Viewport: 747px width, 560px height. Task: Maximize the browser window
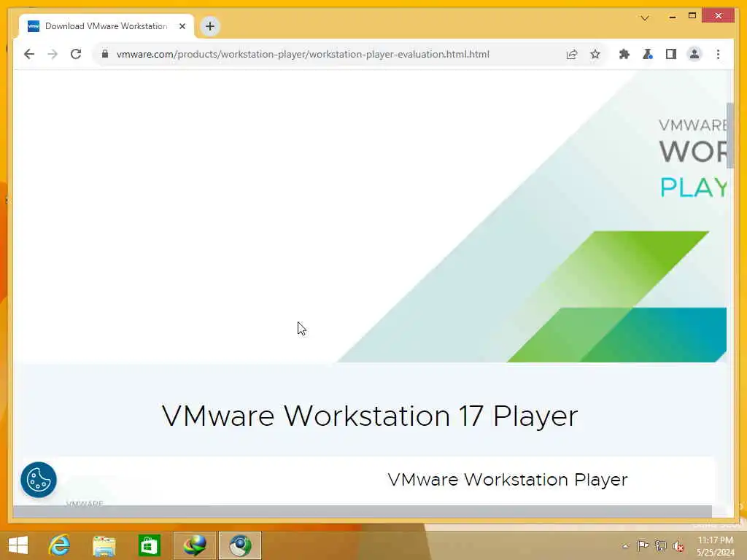(692, 16)
